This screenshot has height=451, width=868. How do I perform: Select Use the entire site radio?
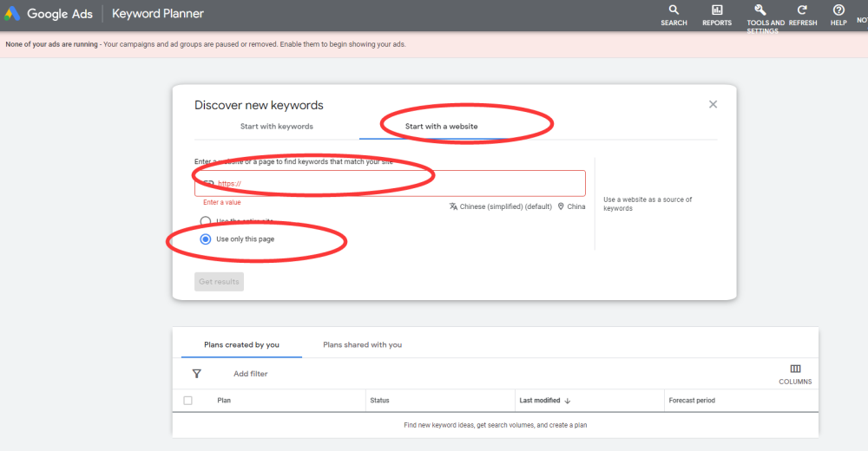coord(206,221)
